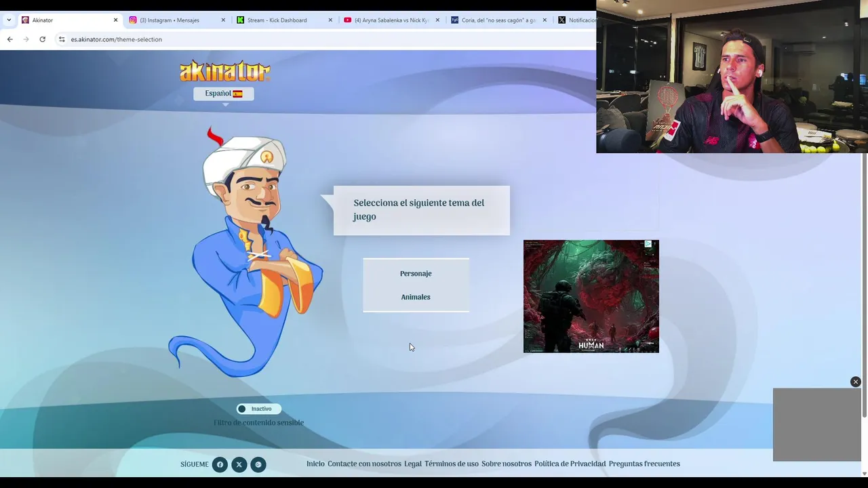Open Contacte con nosotros link
This screenshot has height=488, width=868.
point(364,464)
